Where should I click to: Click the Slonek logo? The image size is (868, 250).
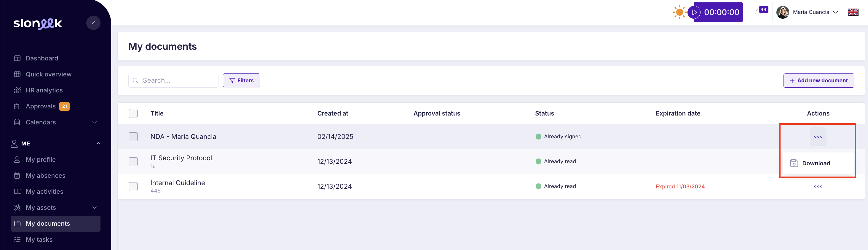pos(38,23)
